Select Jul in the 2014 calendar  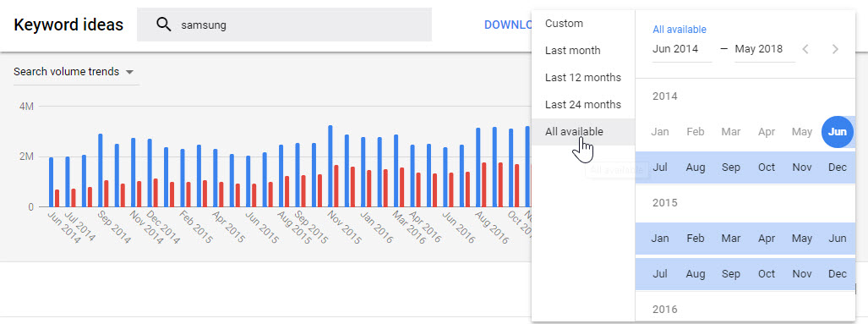click(x=660, y=167)
